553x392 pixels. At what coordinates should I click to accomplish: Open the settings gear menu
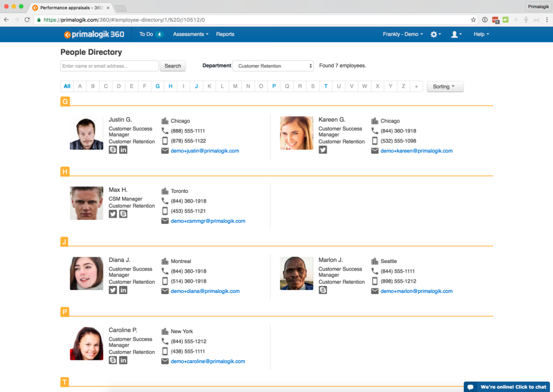(x=435, y=34)
